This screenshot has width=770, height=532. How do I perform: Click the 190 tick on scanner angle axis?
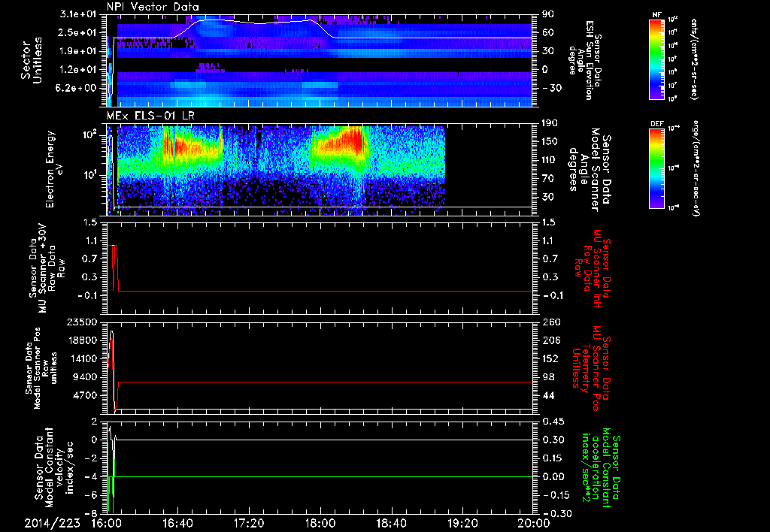550,123
